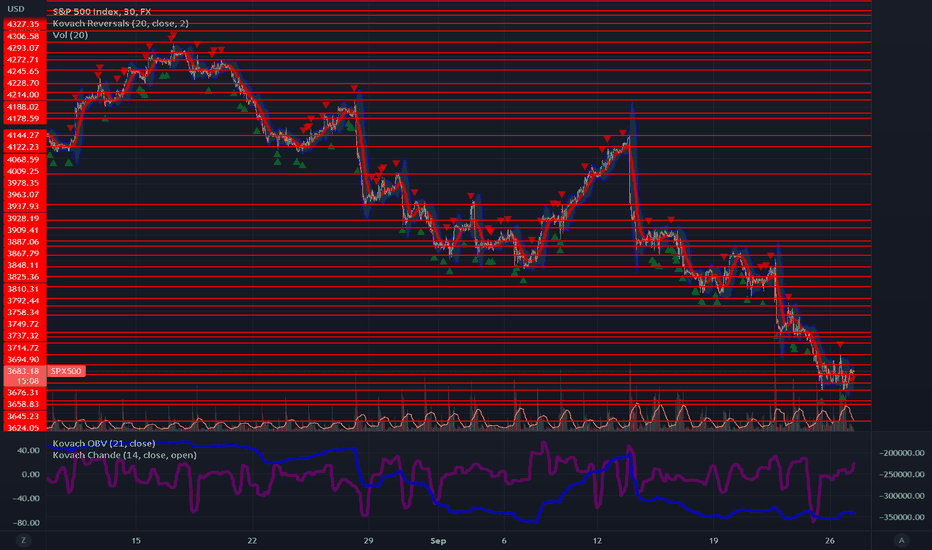Click the 3758.34 price level label

[x=23, y=312]
